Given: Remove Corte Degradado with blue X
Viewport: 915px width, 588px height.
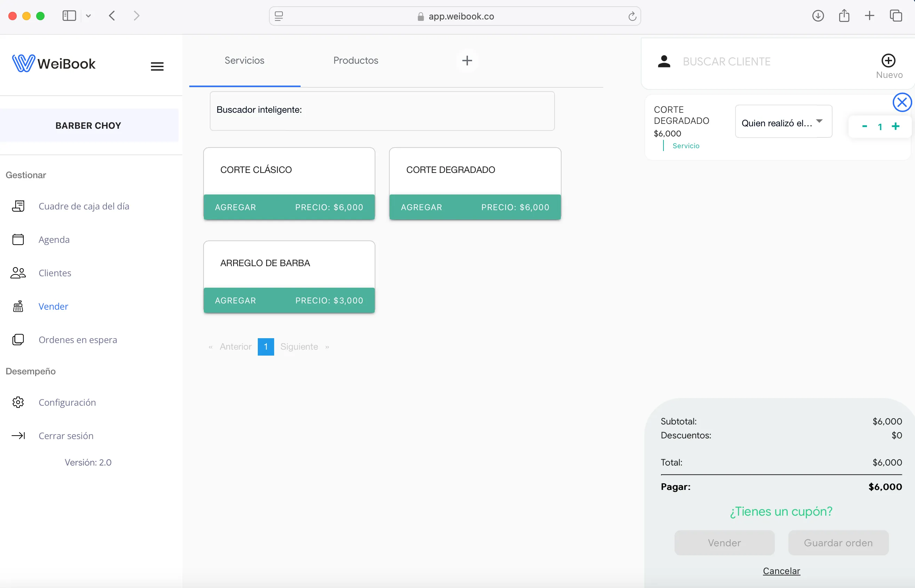Looking at the screenshot, I should tap(902, 102).
